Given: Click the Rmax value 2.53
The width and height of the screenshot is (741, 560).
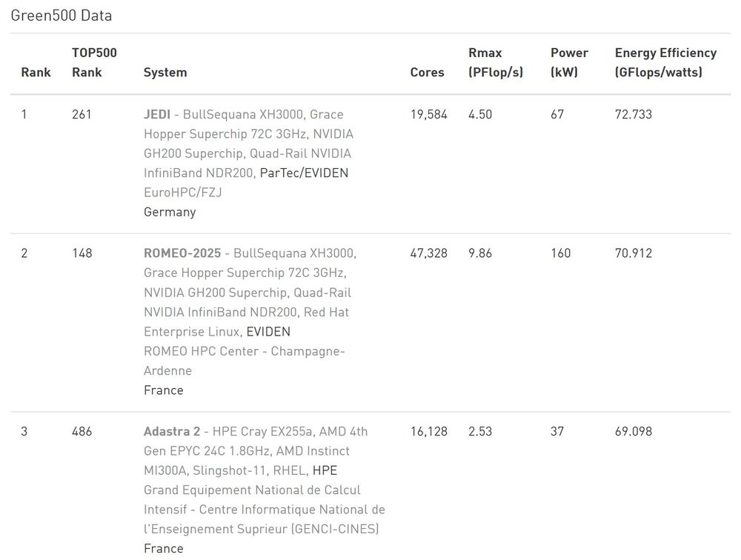Looking at the screenshot, I should click(480, 431).
